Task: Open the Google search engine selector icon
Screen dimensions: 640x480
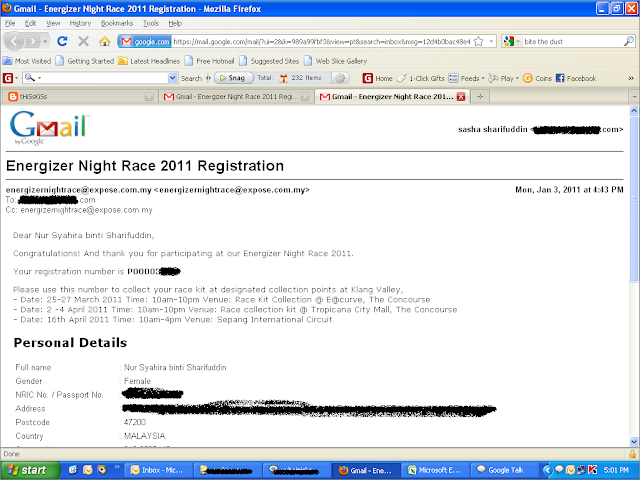Action: pyautogui.click(x=509, y=41)
